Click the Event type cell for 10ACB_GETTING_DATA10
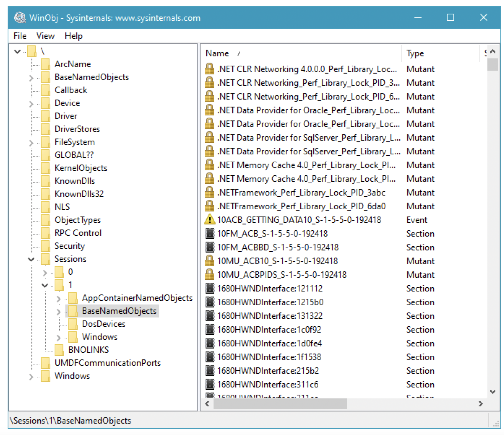The image size is (504, 435). click(417, 220)
